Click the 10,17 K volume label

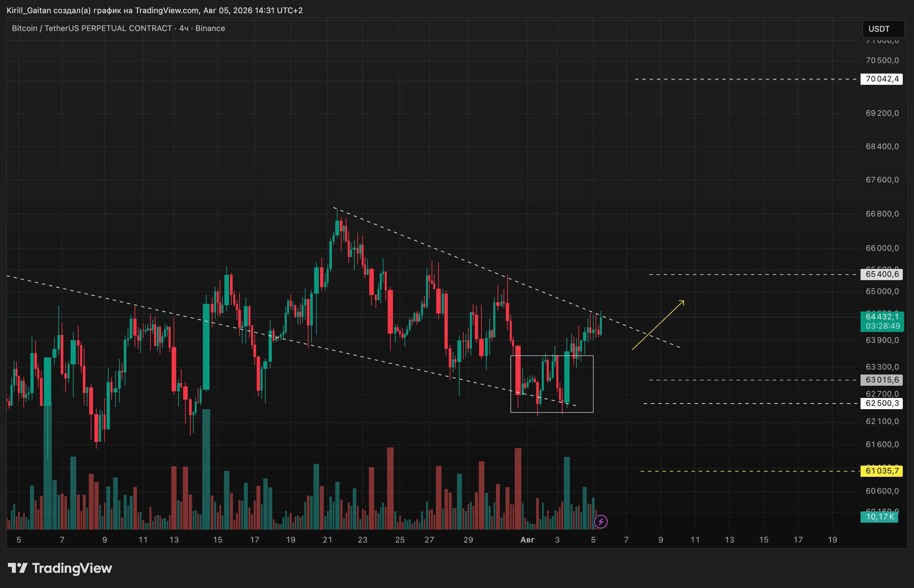[x=879, y=517]
